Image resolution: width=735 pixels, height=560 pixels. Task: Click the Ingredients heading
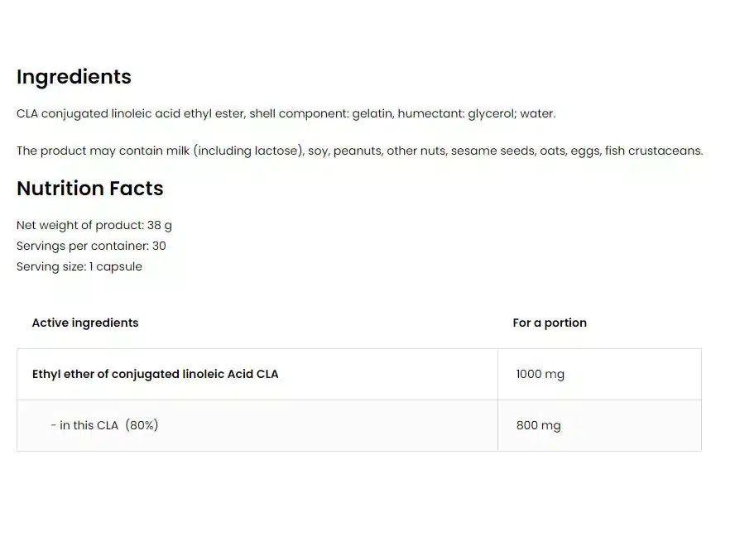(74, 77)
